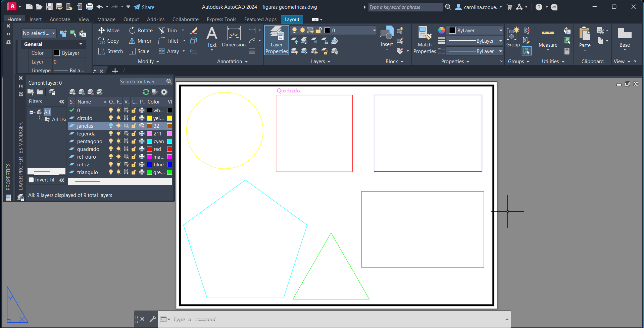Image resolution: width=644 pixels, height=328 pixels.
Task: Refresh the layer list in Layer Manager
Action: pyautogui.click(x=146, y=92)
